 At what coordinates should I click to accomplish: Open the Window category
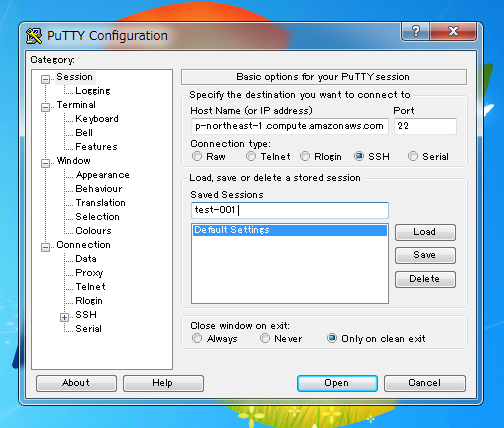click(x=73, y=161)
